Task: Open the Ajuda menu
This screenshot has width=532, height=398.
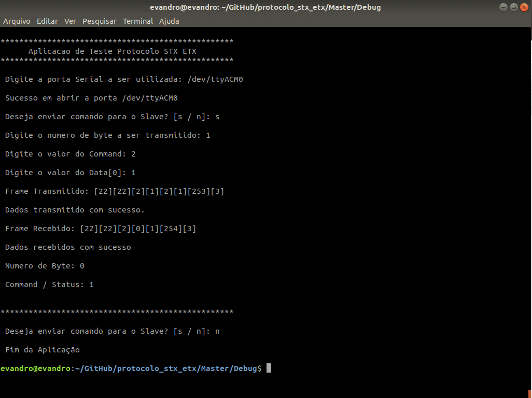Action: [x=169, y=21]
